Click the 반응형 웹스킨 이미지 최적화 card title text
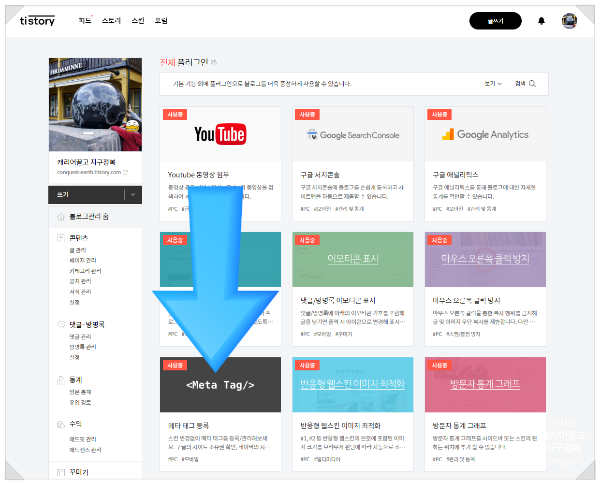Image resolution: width=600 pixels, height=484 pixels. point(341,425)
